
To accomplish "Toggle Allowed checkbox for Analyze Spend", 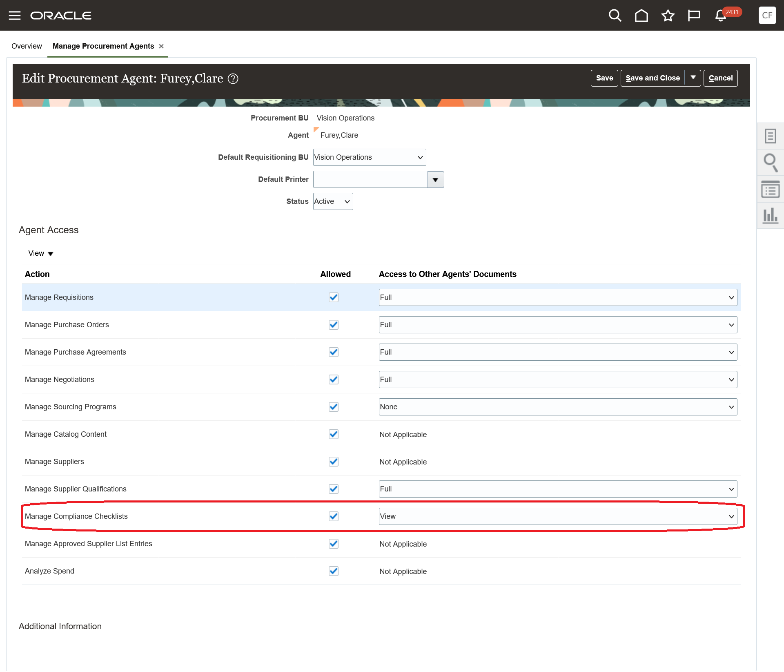I will coord(334,571).
